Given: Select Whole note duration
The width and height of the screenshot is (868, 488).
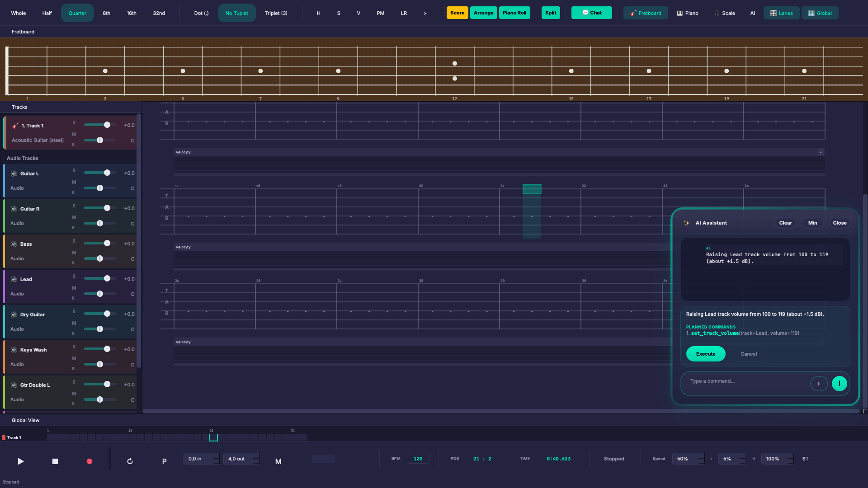Looking at the screenshot, I should 19,13.
